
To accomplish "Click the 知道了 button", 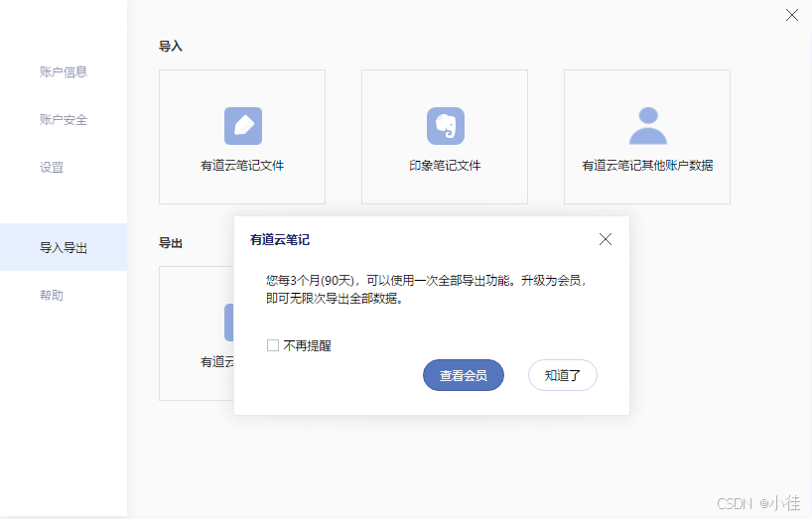I will pyautogui.click(x=563, y=375).
